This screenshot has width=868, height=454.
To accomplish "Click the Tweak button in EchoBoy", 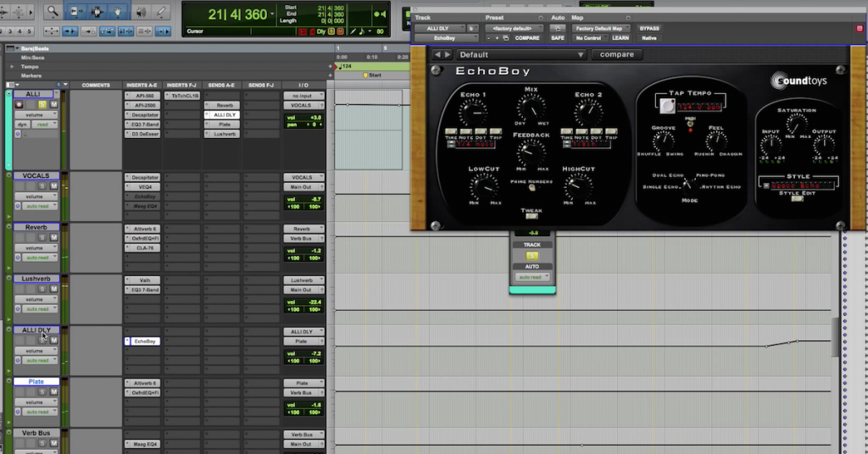I will (531, 216).
